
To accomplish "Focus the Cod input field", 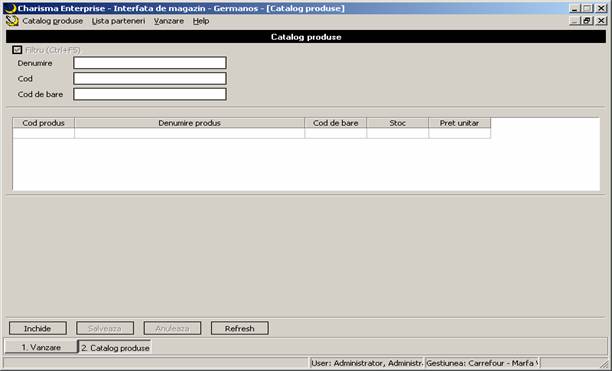I will [150, 78].
